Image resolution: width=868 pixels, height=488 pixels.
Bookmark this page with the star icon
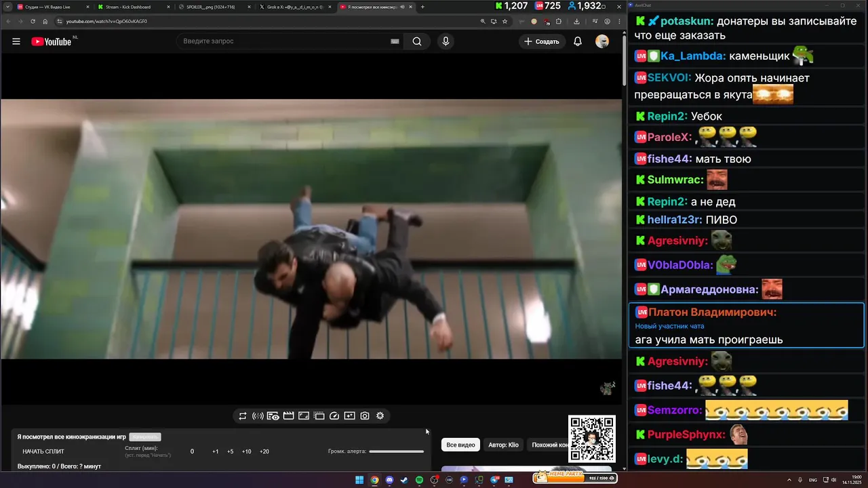point(505,21)
